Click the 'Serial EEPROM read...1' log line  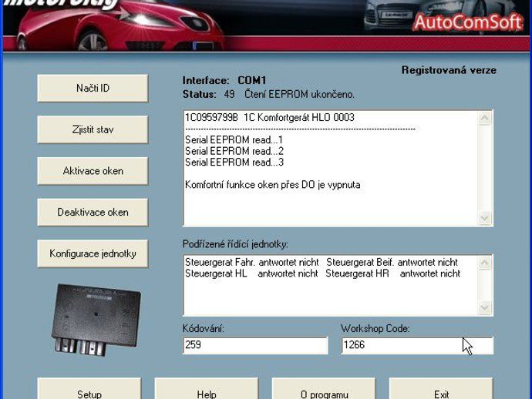click(x=234, y=139)
